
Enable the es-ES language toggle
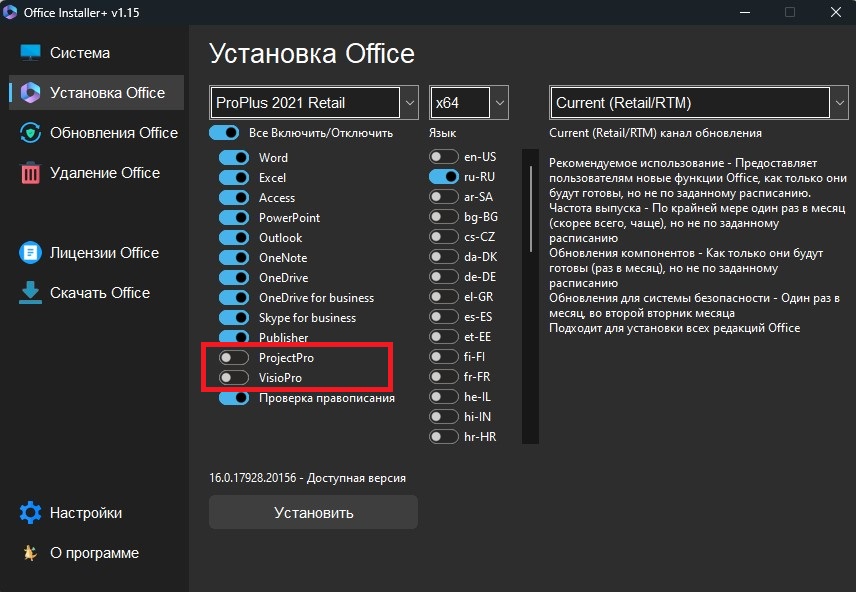click(443, 317)
